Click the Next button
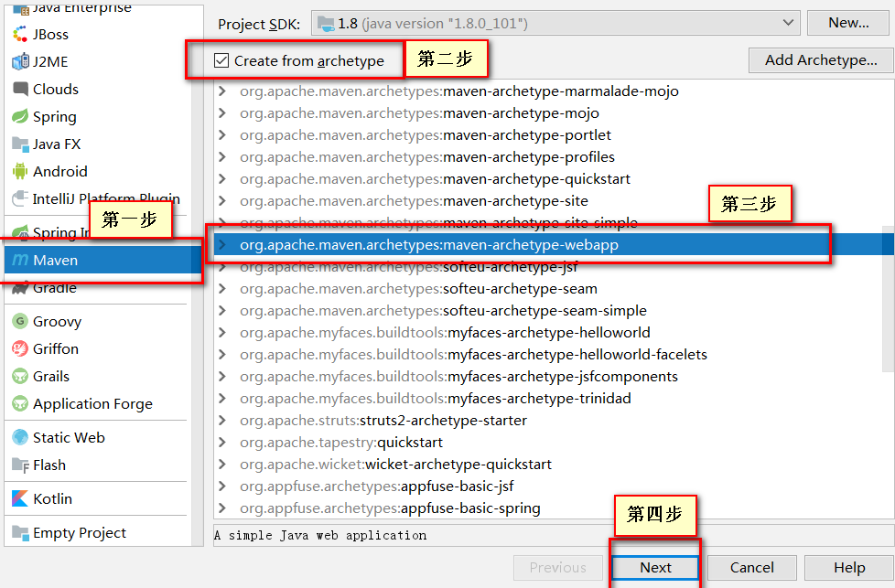This screenshot has width=895, height=588. [x=654, y=568]
